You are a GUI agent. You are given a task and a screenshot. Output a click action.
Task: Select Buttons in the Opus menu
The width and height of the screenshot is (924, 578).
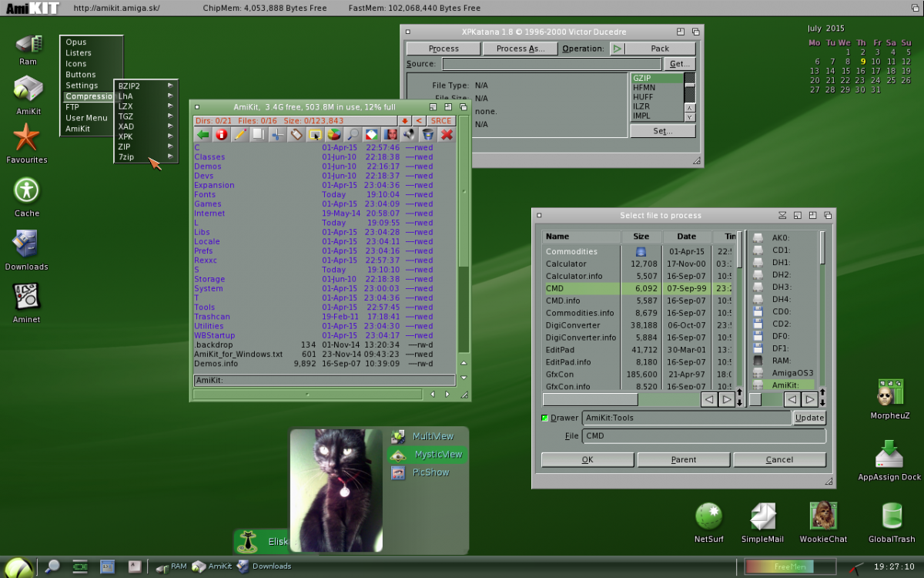point(81,75)
